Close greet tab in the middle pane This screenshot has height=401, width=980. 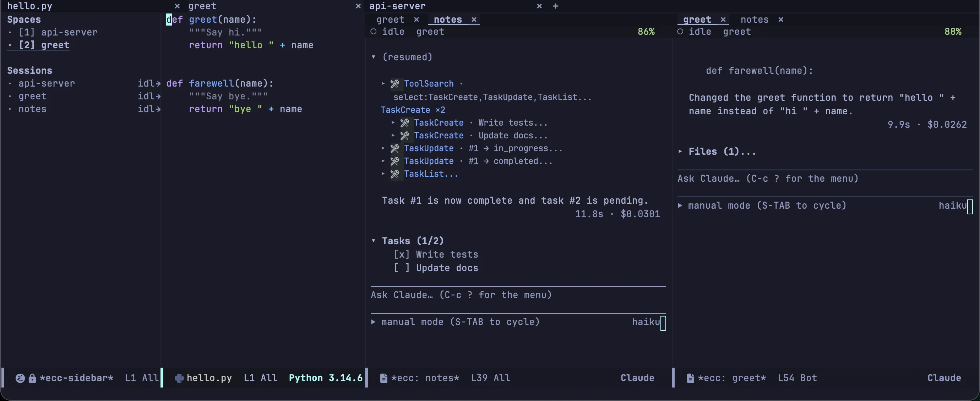click(416, 20)
